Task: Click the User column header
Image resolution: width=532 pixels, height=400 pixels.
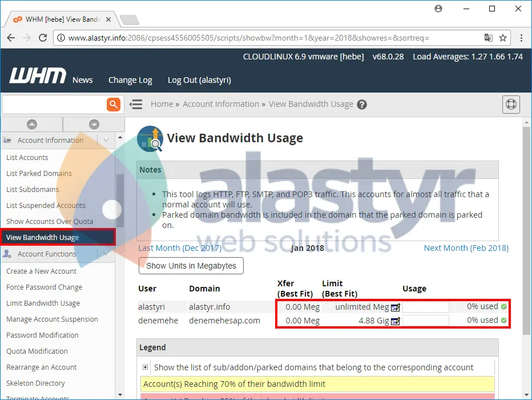Action: coord(147,289)
